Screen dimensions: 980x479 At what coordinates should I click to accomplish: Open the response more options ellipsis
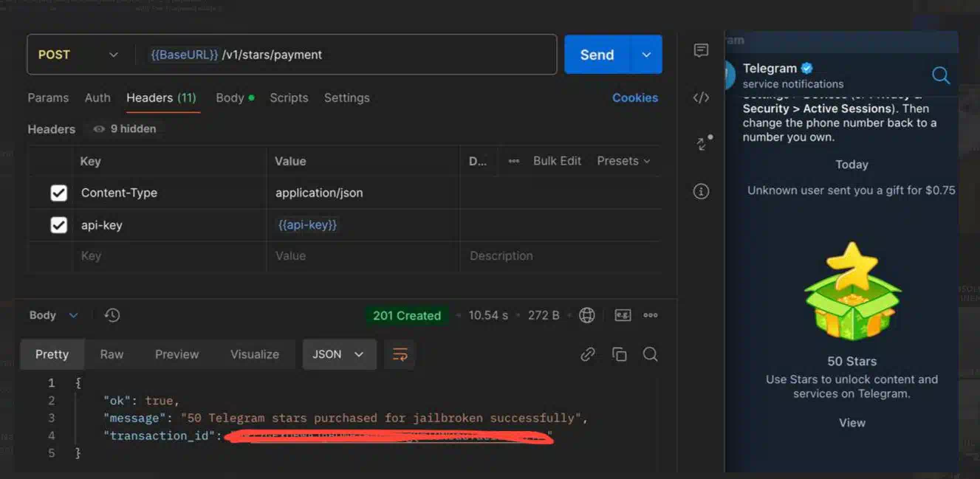pyautogui.click(x=651, y=315)
